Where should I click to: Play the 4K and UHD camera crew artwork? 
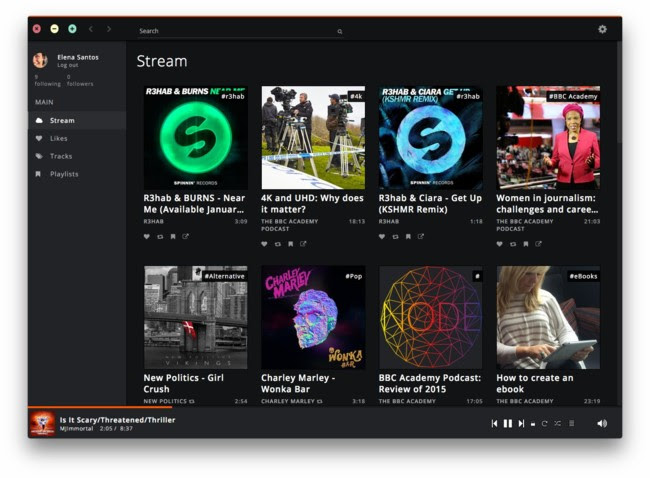click(x=313, y=138)
